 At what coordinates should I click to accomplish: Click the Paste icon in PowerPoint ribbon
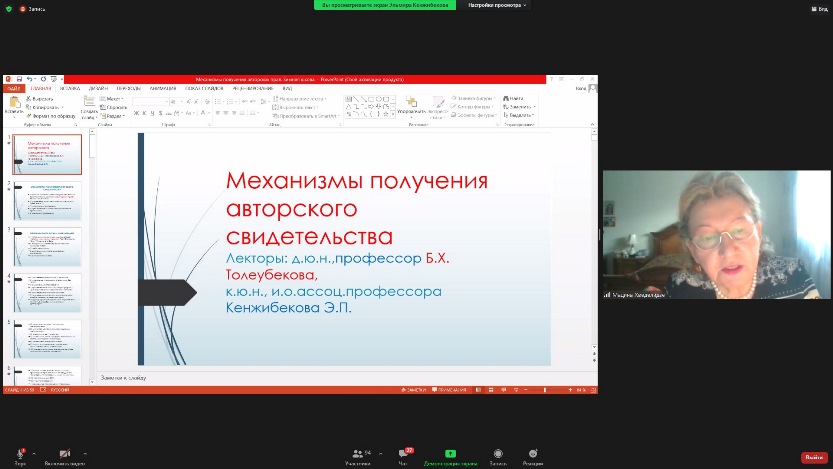[x=14, y=103]
